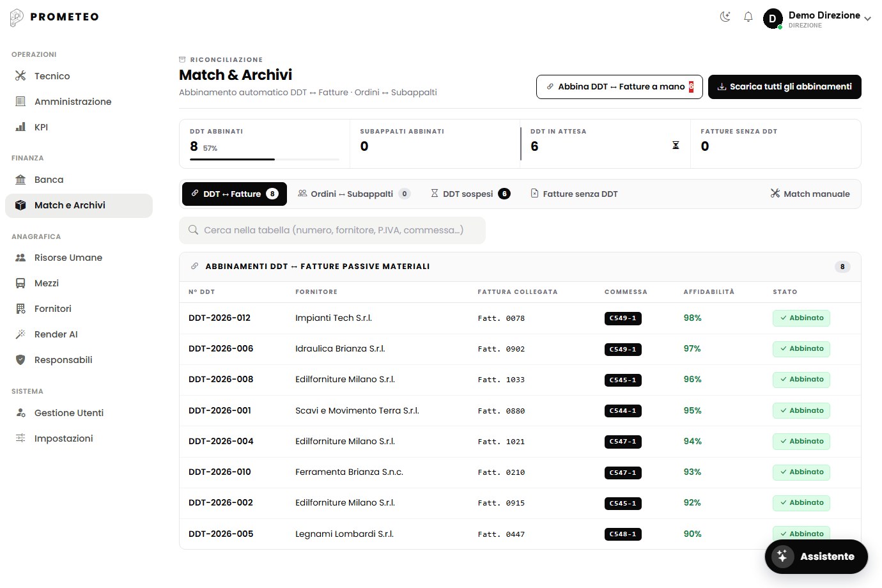The image size is (882, 588).
Task: Click C544-1 tag in DDT-2026-001 row
Action: click(623, 411)
